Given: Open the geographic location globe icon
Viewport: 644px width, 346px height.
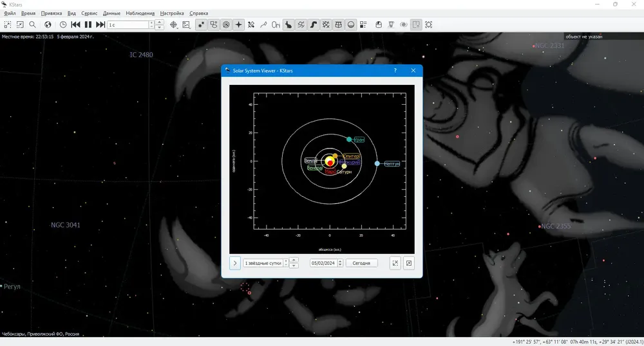Looking at the screenshot, I should [48, 24].
